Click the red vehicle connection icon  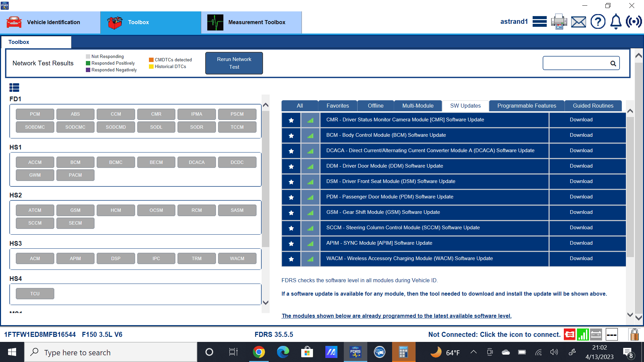point(570,334)
